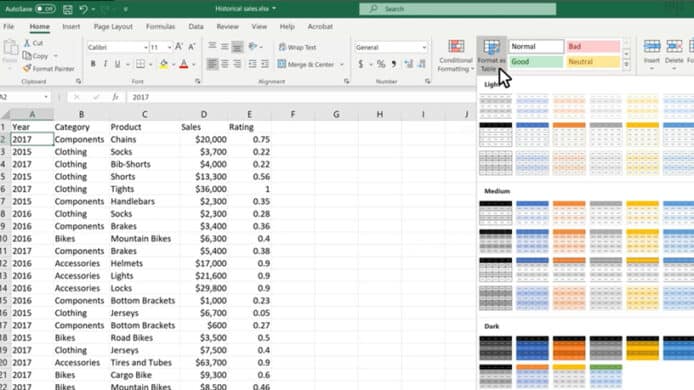Click the Save icon in title bar
Image resolution: width=694 pixels, height=390 pixels.
[68, 9]
